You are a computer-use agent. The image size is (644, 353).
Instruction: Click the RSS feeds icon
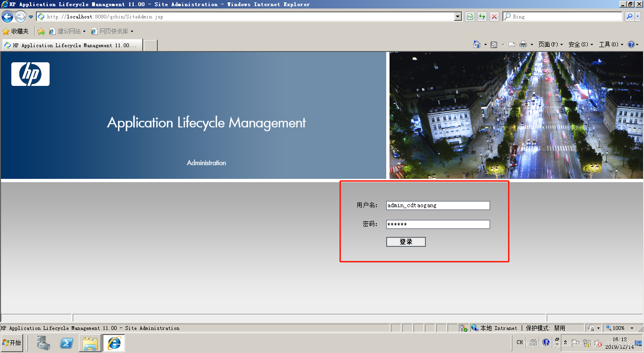coord(494,44)
